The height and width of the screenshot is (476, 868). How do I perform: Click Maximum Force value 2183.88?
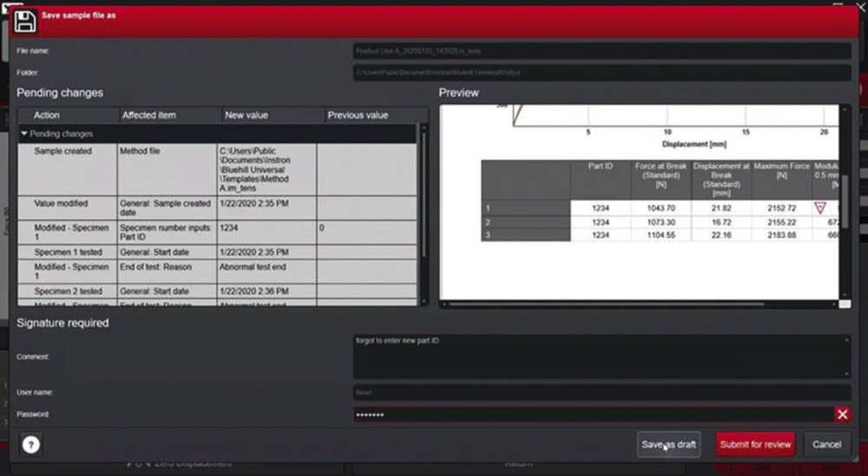[x=782, y=235]
